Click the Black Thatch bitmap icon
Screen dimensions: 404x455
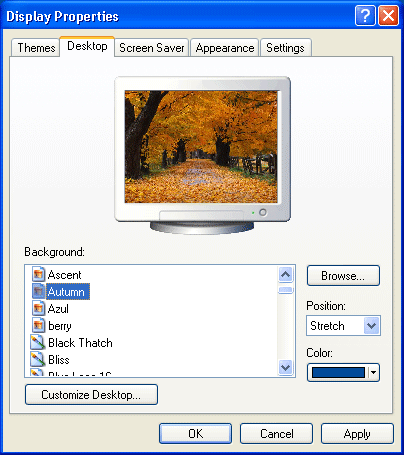pos(38,342)
